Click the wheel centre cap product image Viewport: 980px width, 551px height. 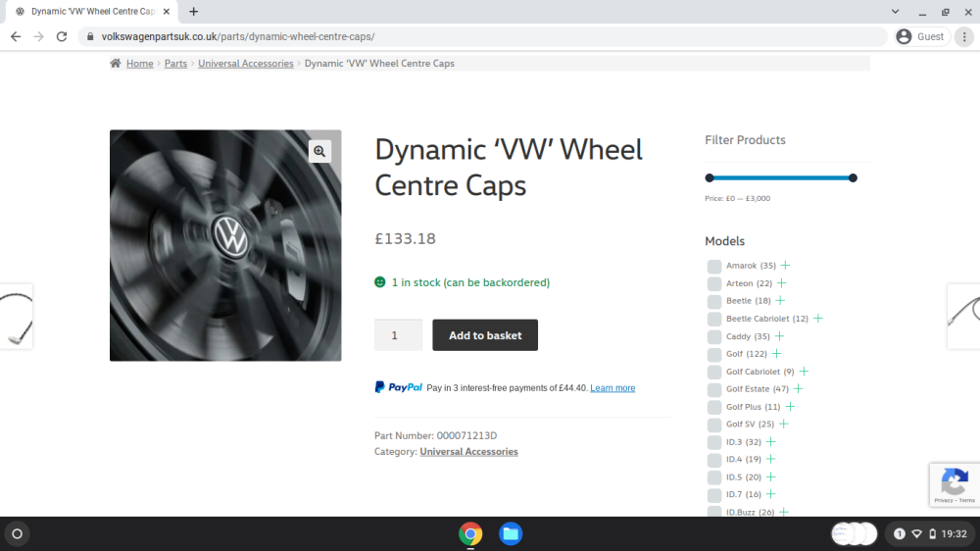tap(225, 245)
